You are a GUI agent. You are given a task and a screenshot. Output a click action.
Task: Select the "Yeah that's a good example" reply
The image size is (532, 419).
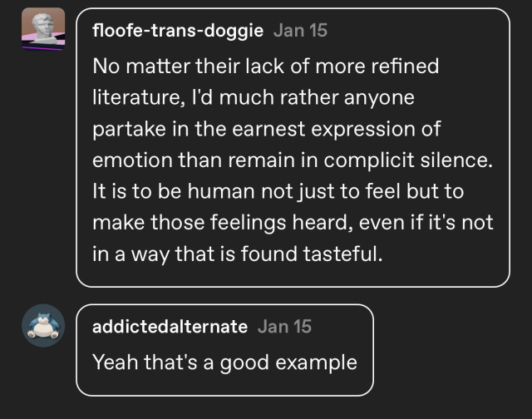coord(224,362)
